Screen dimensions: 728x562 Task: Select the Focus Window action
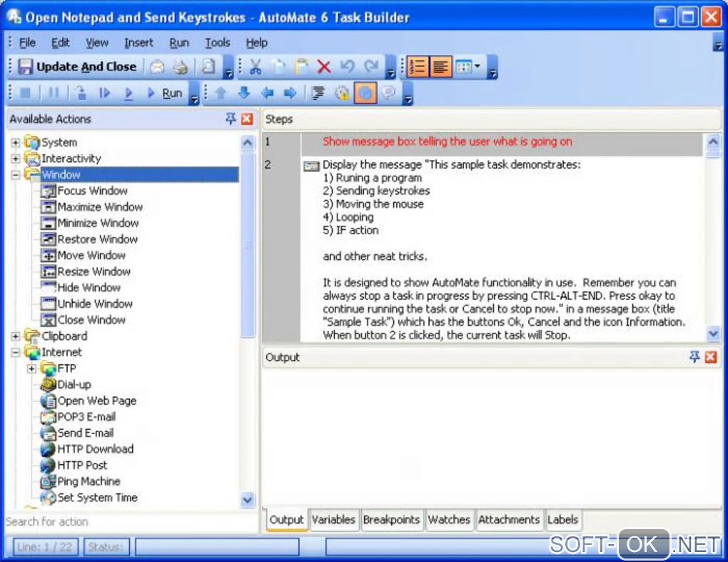click(92, 191)
